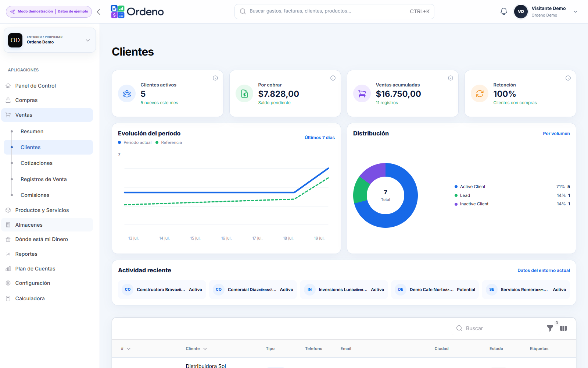The width and height of the screenshot is (588, 368).
Task: Toggle the Inactive Client legend entry
Action: click(472, 204)
